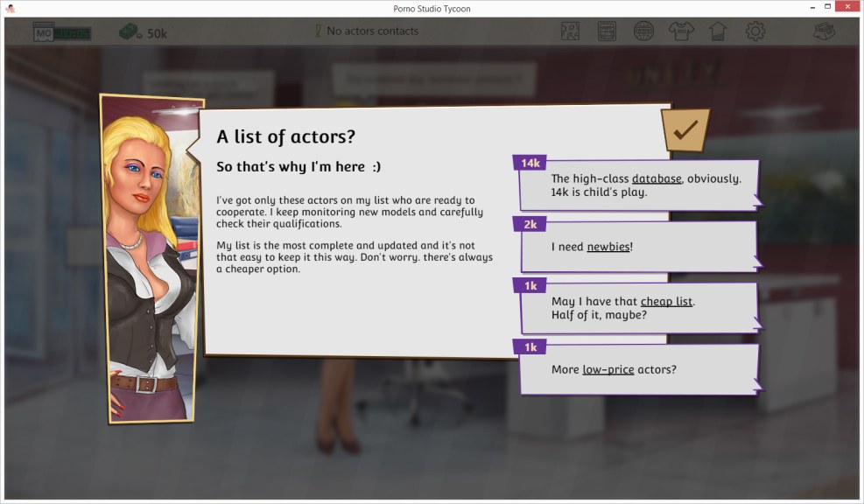Open the game settings gear

[754, 31]
